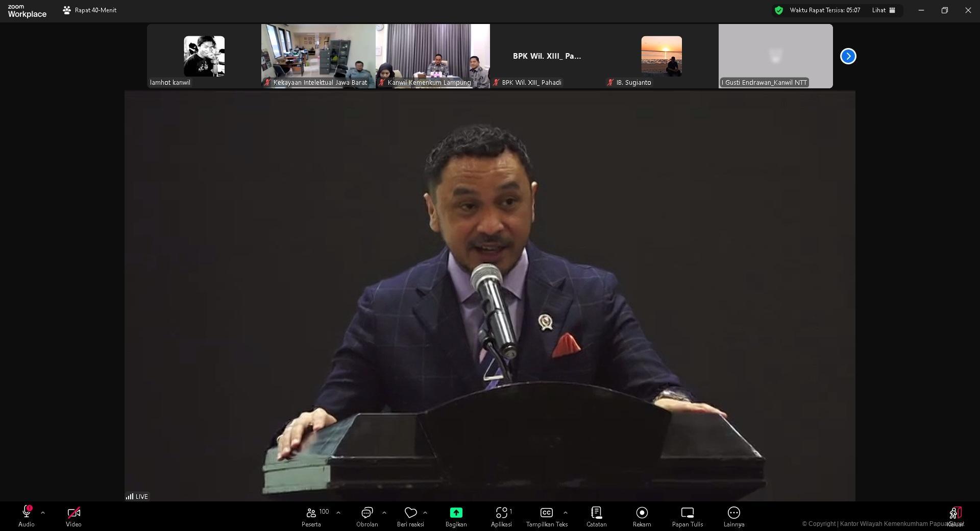This screenshot has width=980, height=531.
Task: Click the green encryption shield icon
Action: [779, 10]
